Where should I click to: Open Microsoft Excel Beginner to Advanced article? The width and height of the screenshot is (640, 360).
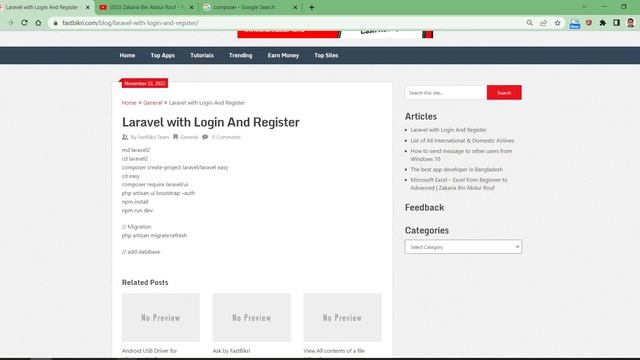pyautogui.click(x=459, y=184)
